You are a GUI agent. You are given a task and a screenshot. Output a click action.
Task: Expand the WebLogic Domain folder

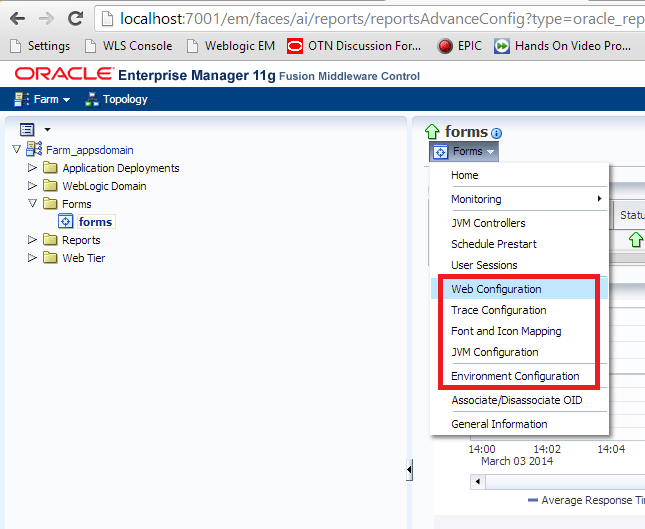pos(32,186)
